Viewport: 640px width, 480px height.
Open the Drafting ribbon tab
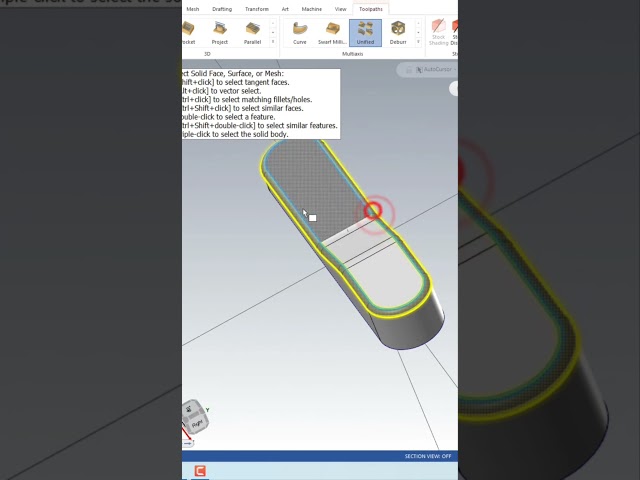point(222,9)
